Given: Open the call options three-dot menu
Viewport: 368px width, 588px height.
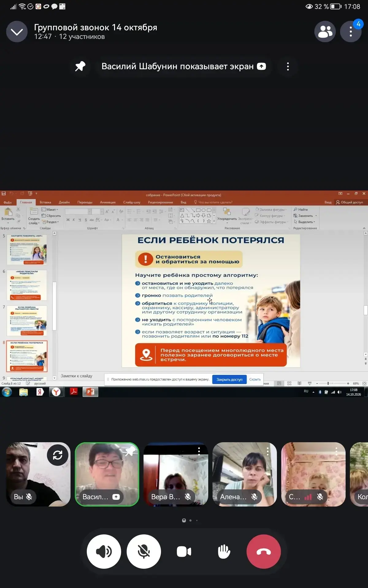Looking at the screenshot, I should click(351, 32).
